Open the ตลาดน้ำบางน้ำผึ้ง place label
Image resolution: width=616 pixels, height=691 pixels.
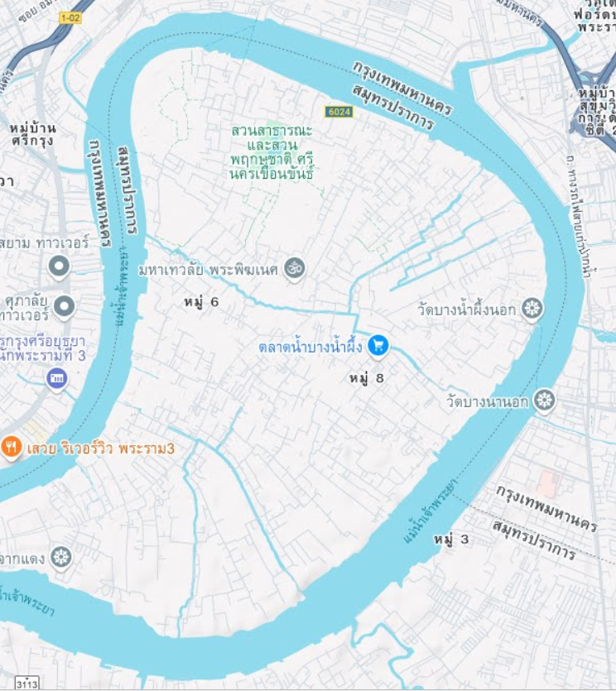pyautogui.click(x=310, y=347)
